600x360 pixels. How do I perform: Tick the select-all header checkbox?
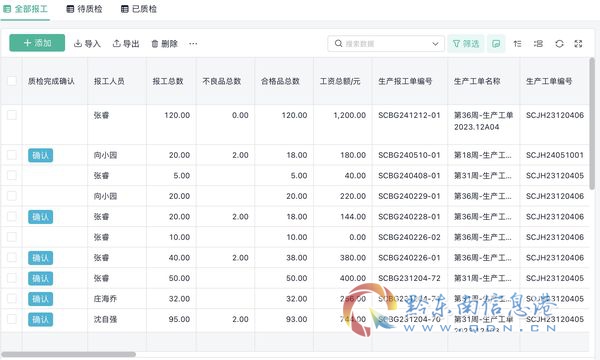(12, 81)
